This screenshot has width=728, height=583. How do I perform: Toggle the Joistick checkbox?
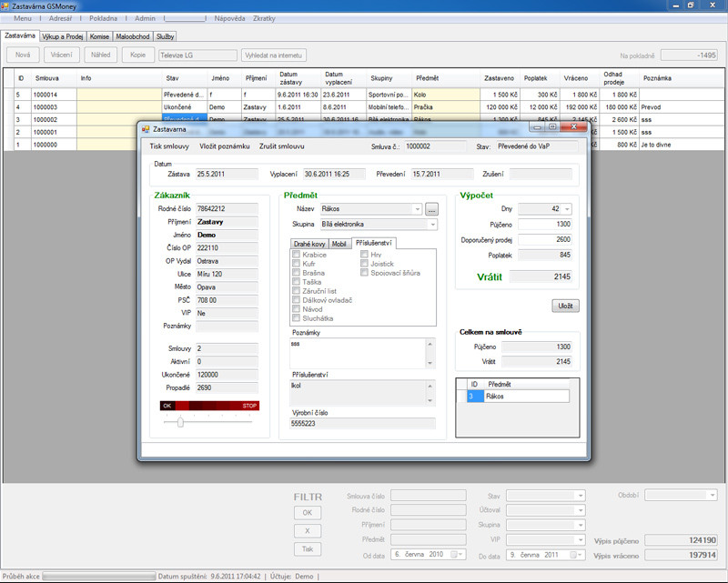365,263
